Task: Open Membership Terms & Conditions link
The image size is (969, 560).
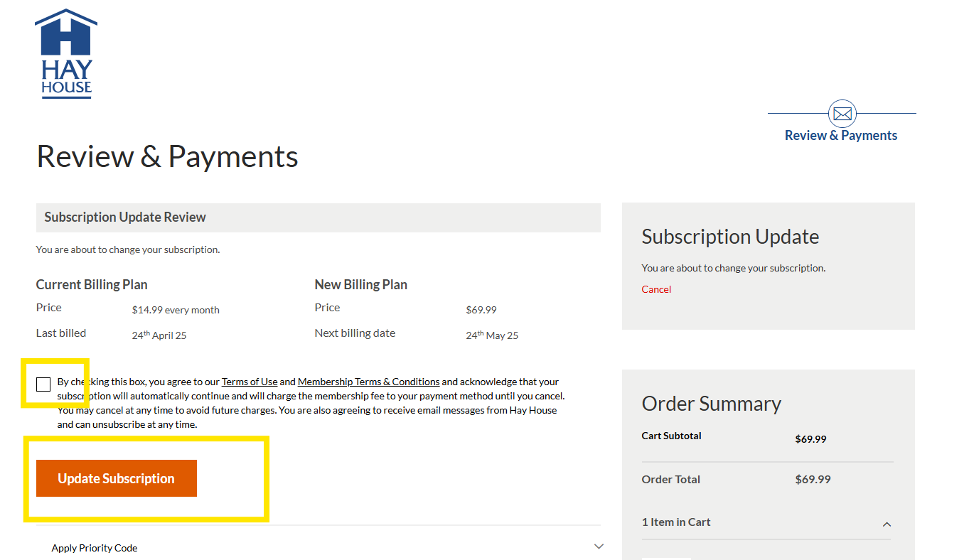Action: 368,382
